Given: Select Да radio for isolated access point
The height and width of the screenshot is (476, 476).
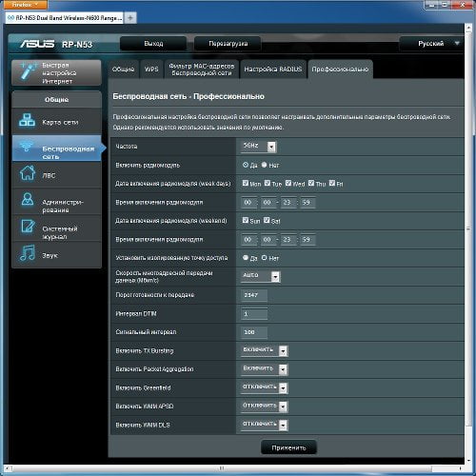Looking at the screenshot, I should 246,257.
